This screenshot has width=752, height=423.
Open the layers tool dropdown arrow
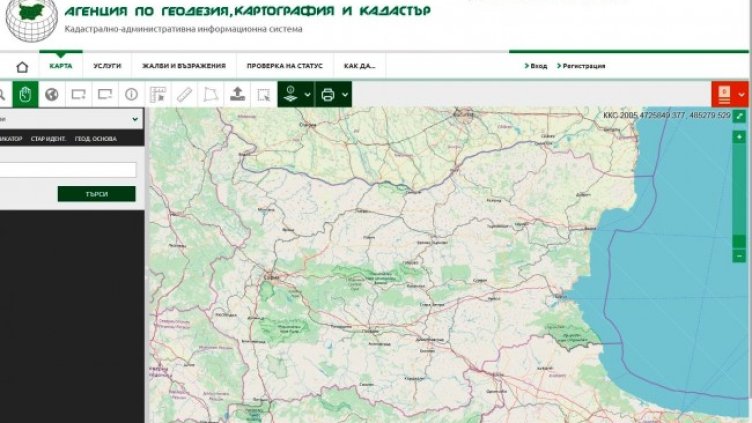coord(307,94)
